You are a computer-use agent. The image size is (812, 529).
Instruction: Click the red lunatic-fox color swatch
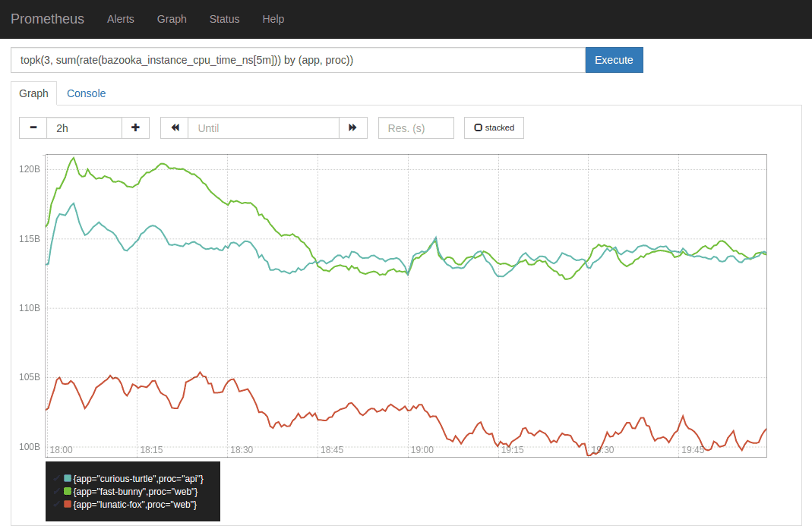(x=68, y=505)
